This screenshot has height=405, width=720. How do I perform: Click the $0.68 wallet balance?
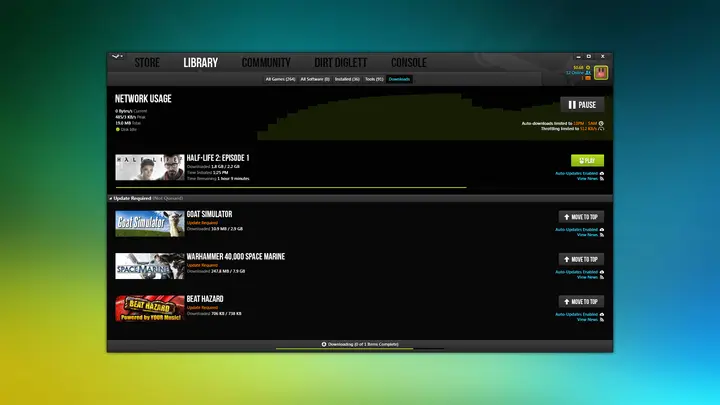[x=578, y=68]
